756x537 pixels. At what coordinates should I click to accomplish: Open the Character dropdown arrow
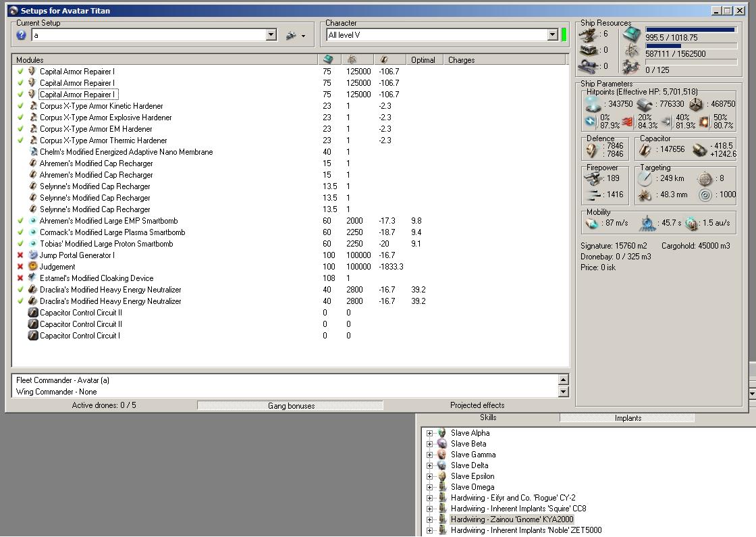point(553,34)
